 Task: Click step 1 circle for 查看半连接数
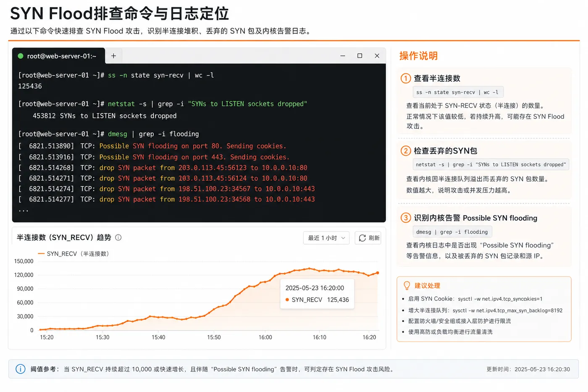(x=405, y=78)
